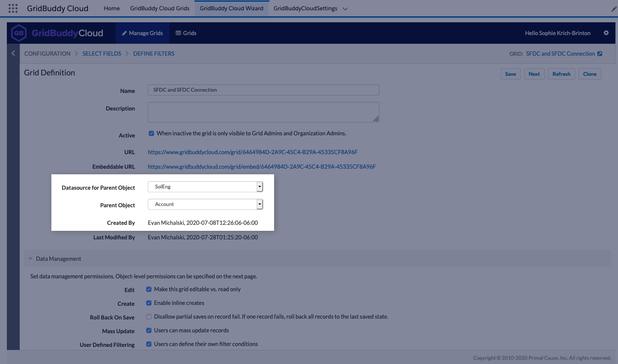The width and height of the screenshot is (618, 364).
Task: Toggle the Active checkbox
Action: [151, 133]
